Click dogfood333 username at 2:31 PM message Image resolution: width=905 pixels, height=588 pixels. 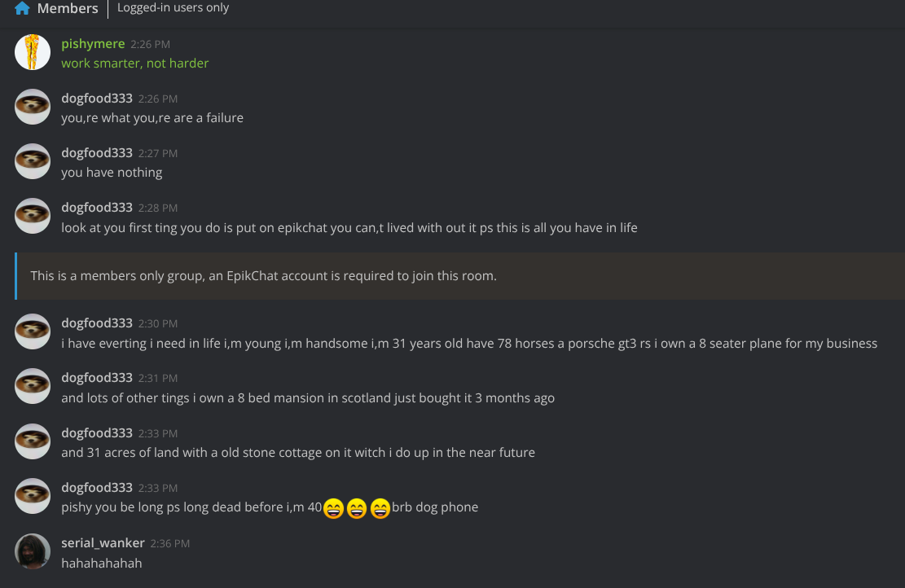96,378
